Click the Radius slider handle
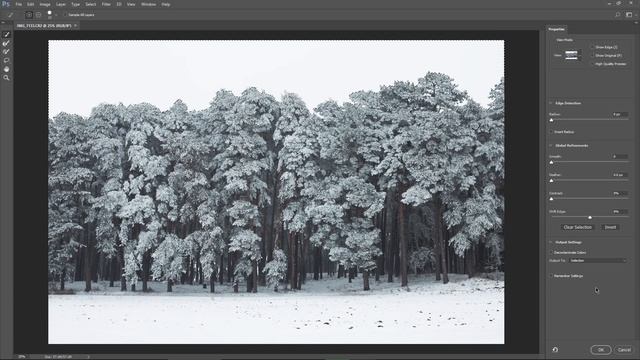 point(551,120)
